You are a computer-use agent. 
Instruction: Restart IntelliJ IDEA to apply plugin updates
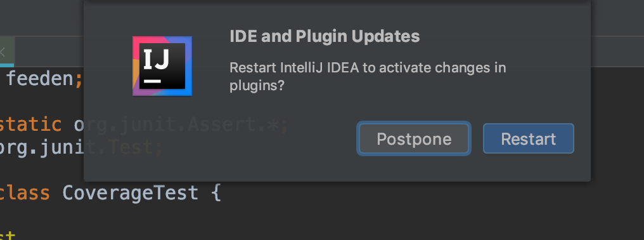(x=528, y=139)
